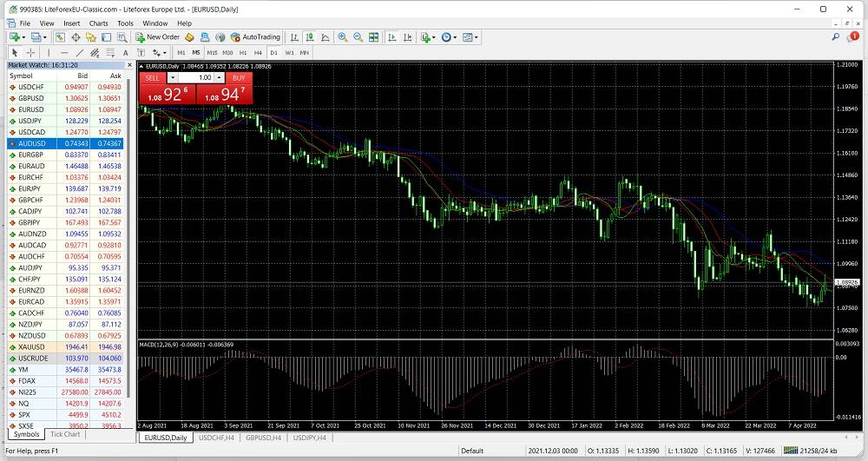Switch chart to bar chart mode
The height and width of the screenshot is (461, 868).
click(x=294, y=37)
